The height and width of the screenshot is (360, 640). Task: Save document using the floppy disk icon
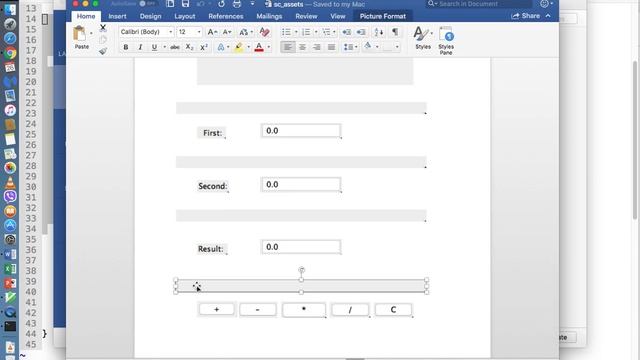185,4
